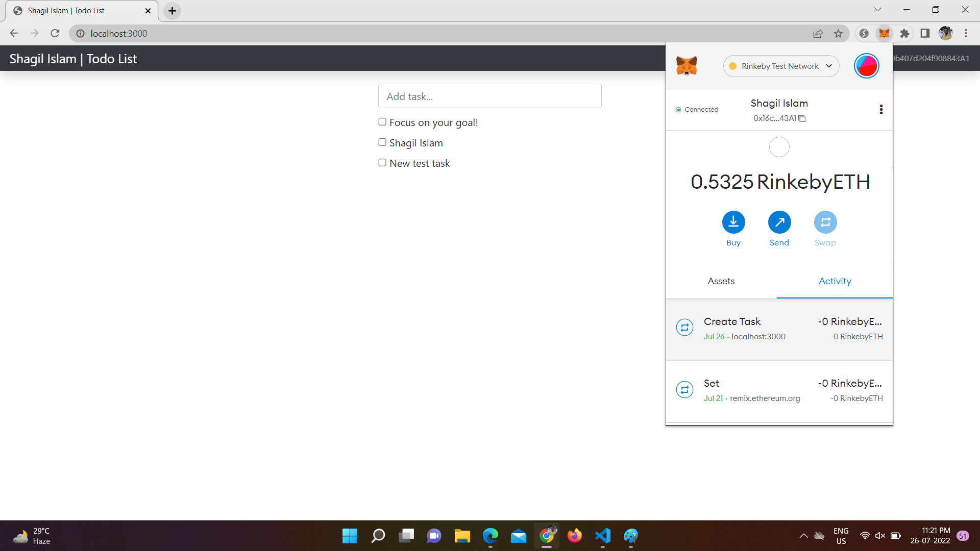980x551 pixels.
Task: Click the Add task input field
Action: coord(489,96)
